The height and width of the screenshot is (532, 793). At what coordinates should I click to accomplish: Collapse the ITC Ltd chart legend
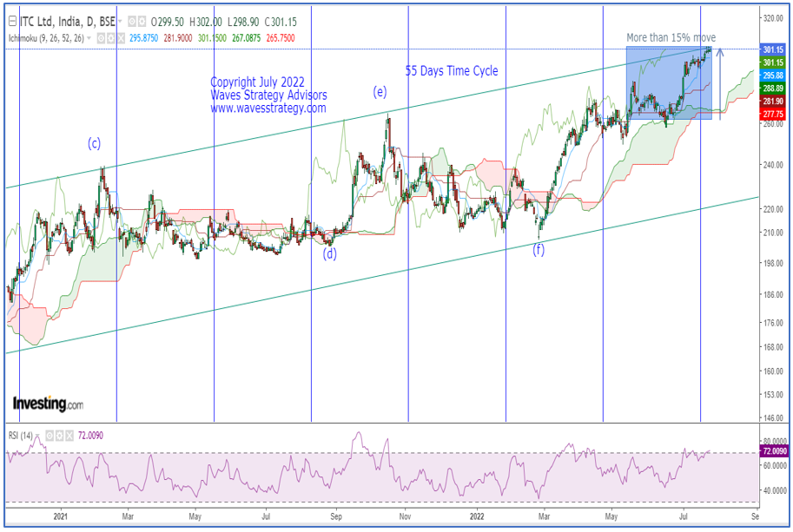(x=13, y=22)
